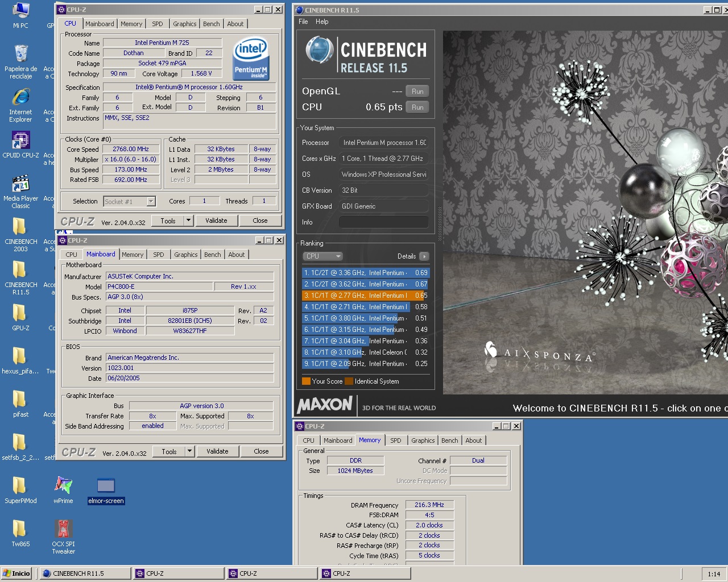This screenshot has width=728, height=582.
Task: Open the CINEBENCH 2003 folder
Action: coord(20,235)
